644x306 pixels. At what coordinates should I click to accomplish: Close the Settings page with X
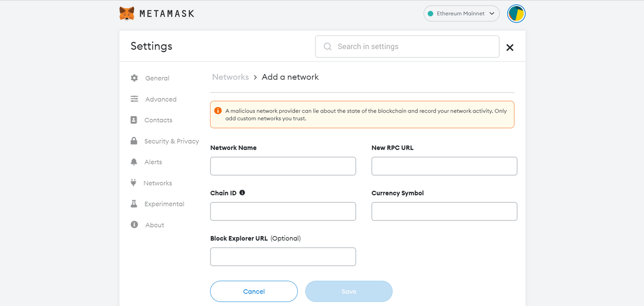tap(510, 47)
